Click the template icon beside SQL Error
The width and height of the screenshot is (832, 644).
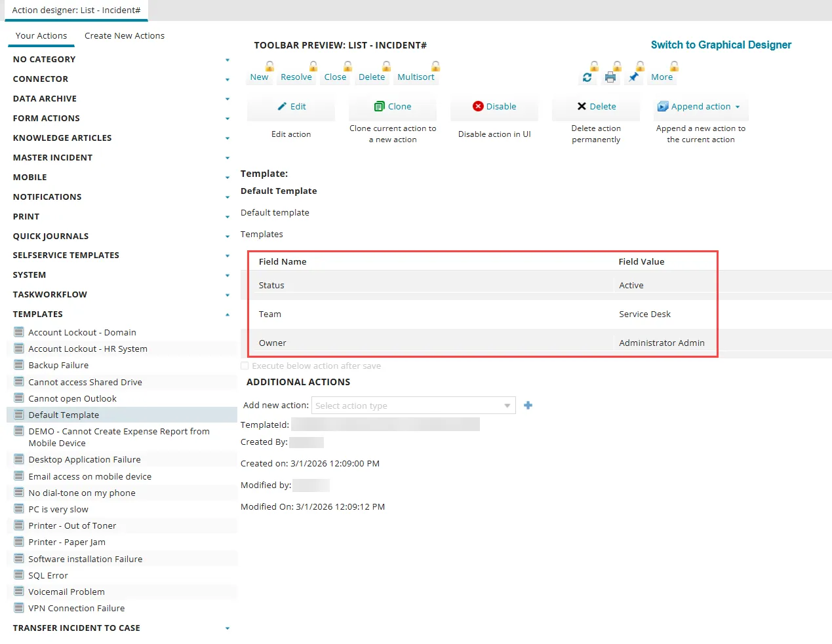click(19, 575)
